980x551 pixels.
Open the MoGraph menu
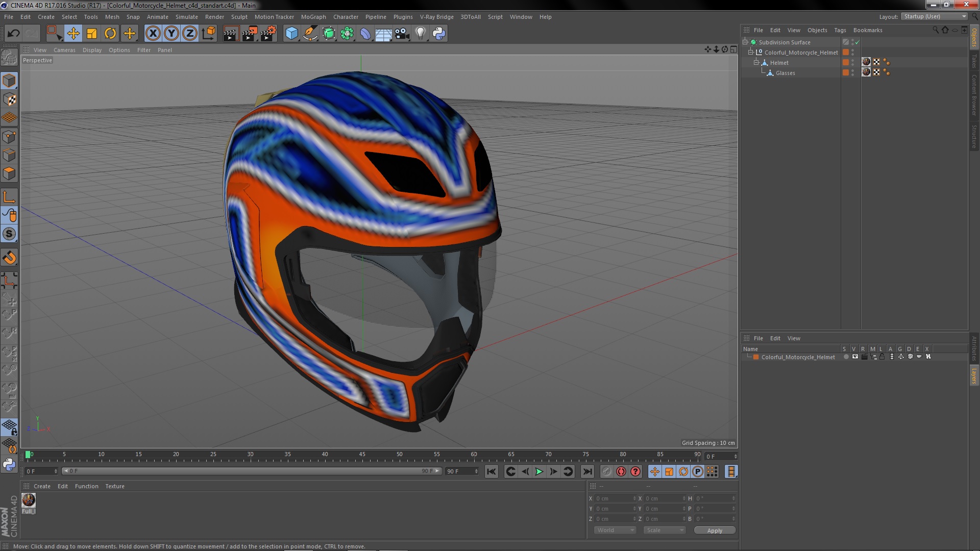[312, 17]
